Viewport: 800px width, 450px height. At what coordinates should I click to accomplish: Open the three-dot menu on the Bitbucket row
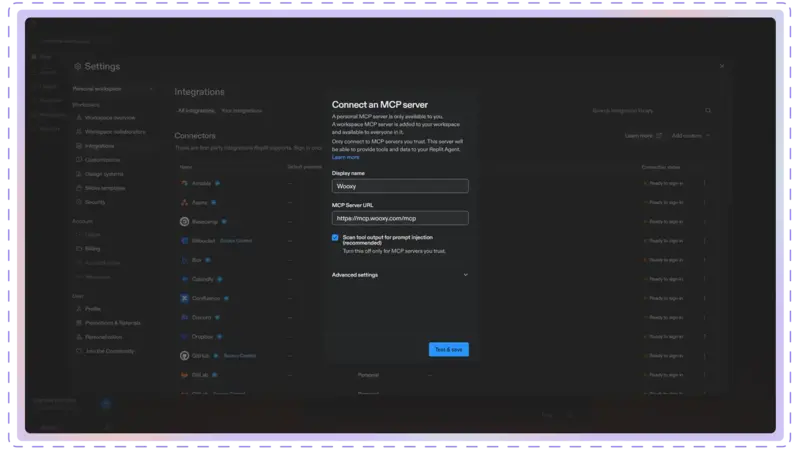point(705,241)
